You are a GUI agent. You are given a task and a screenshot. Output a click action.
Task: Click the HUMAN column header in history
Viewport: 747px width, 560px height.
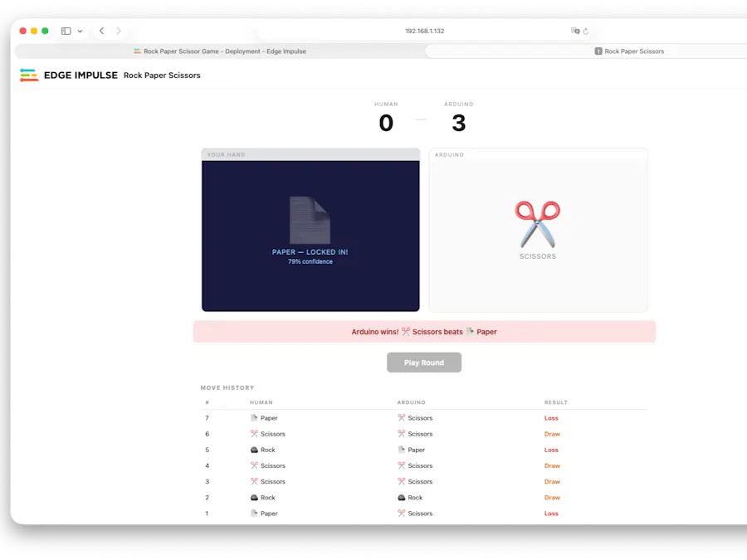point(261,402)
